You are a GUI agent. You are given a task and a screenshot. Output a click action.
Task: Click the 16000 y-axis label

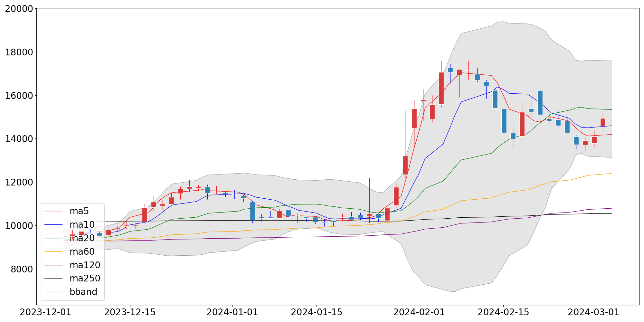(19, 96)
